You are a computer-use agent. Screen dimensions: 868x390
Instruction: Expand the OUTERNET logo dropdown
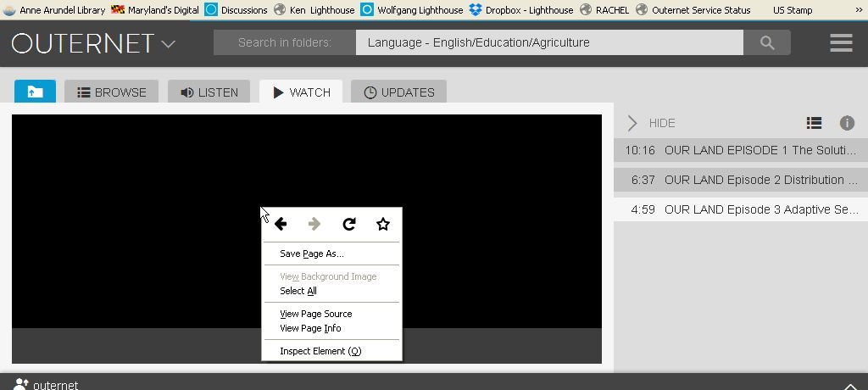click(168, 44)
